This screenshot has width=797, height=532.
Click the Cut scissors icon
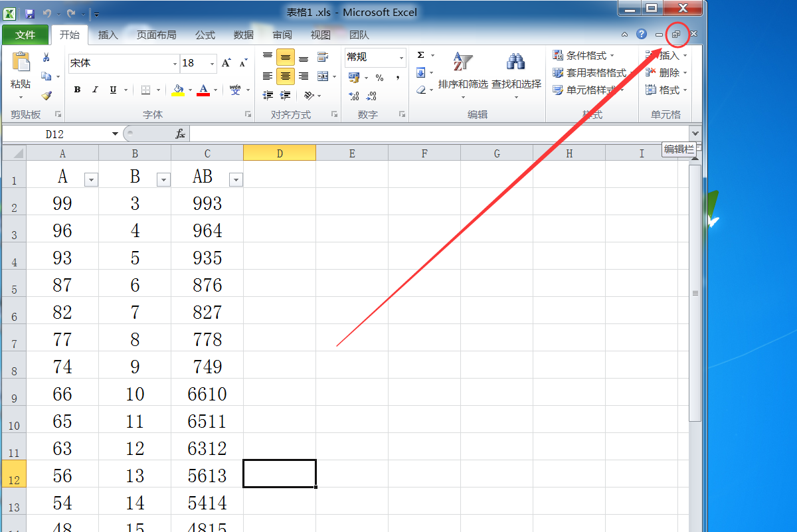click(46, 58)
